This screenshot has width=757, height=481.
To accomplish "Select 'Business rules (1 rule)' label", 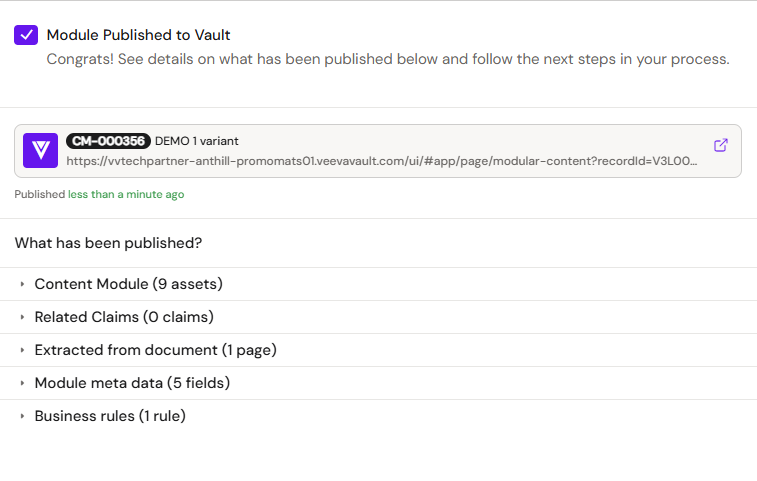I will tap(110, 416).
